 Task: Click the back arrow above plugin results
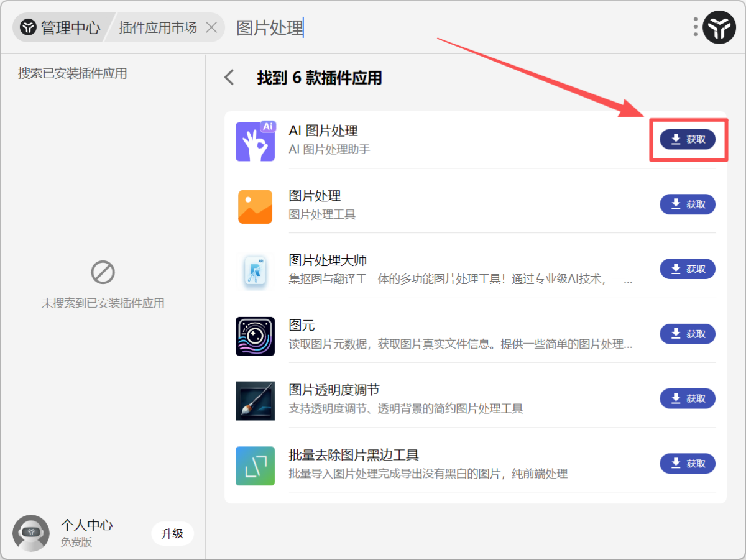coord(229,77)
